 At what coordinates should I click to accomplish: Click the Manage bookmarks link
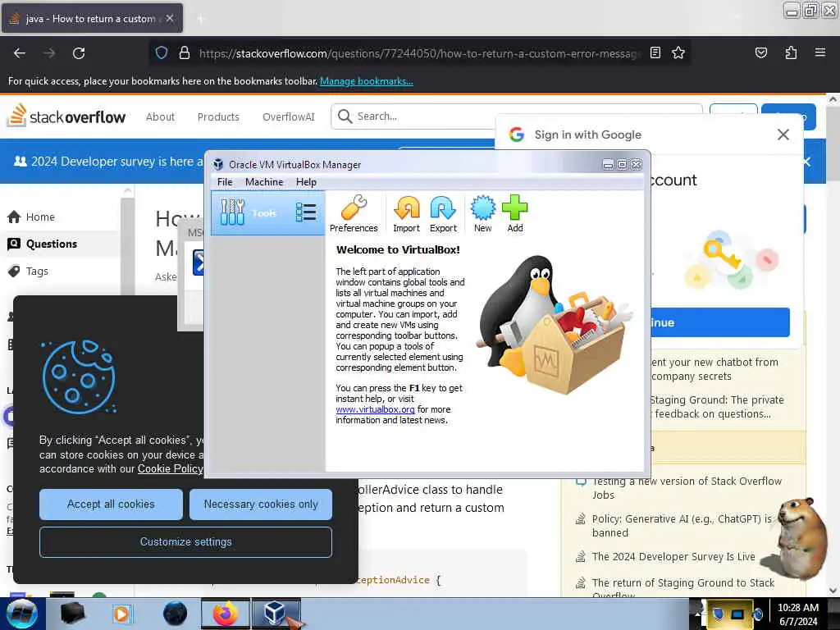point(367,81)
